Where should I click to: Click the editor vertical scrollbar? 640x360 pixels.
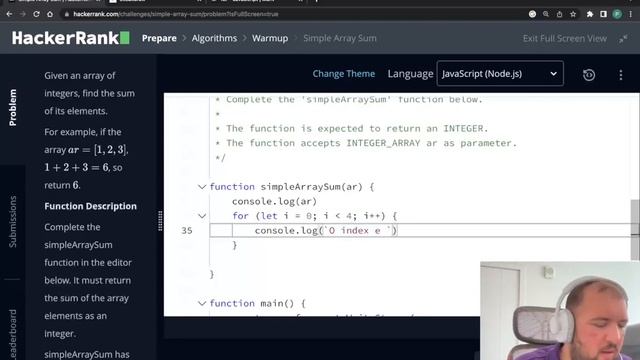pyautogui.click(x=635, y=230)
